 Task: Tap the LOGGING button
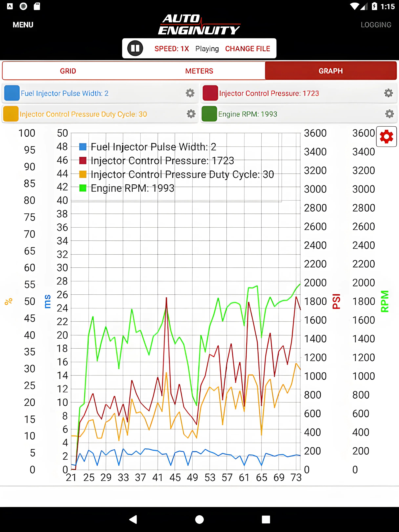pyautogui.click(x=376, y=25)
